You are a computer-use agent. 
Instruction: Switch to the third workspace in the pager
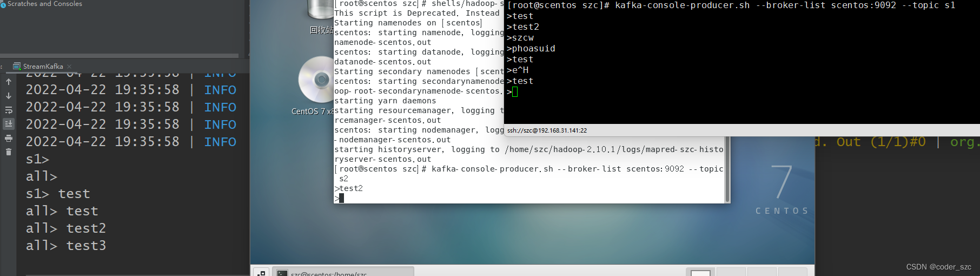762,272
